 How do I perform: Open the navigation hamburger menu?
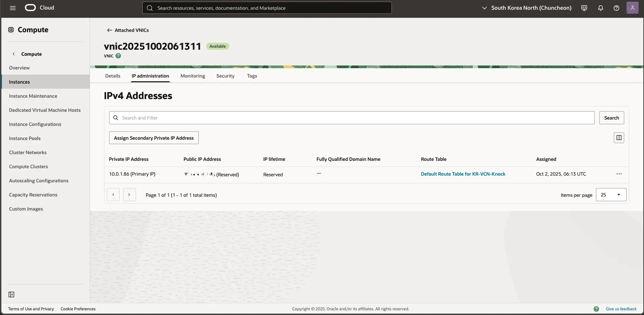[12, 8]
